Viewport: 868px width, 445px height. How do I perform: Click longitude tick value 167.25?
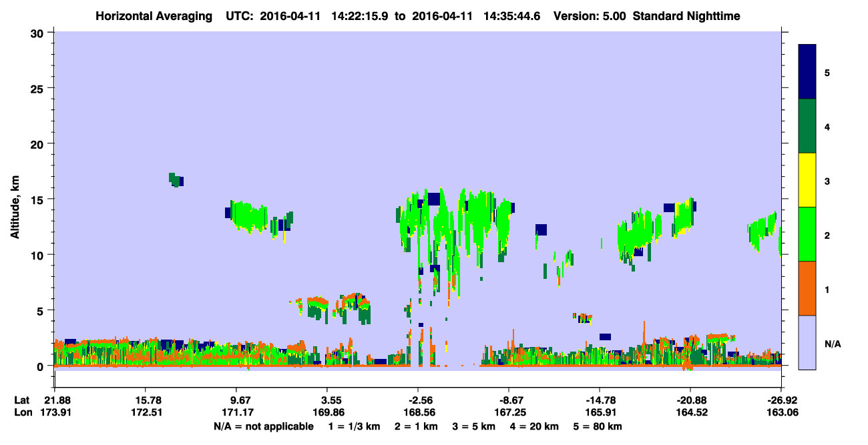[x=509, y=412]
